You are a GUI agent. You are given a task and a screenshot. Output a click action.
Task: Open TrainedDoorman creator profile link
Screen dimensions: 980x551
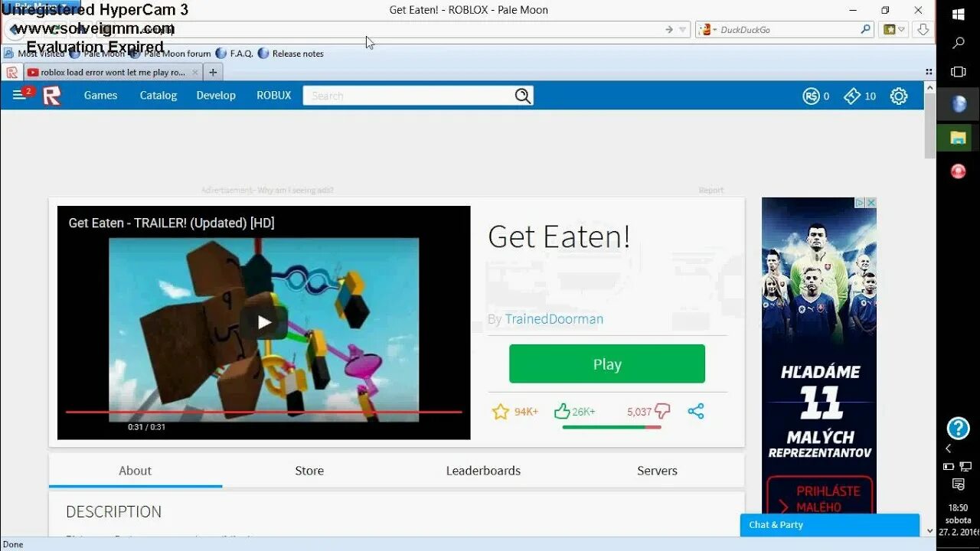pos(554,319)
